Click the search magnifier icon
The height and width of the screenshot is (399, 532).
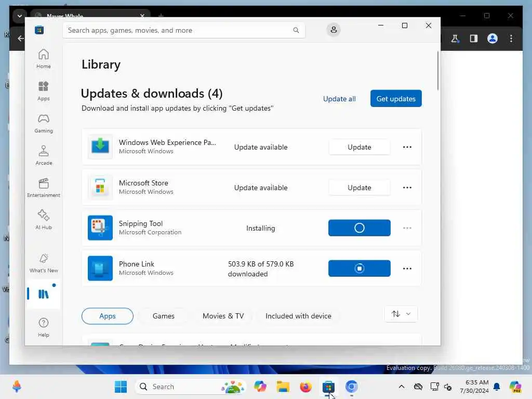pos(296,30)
